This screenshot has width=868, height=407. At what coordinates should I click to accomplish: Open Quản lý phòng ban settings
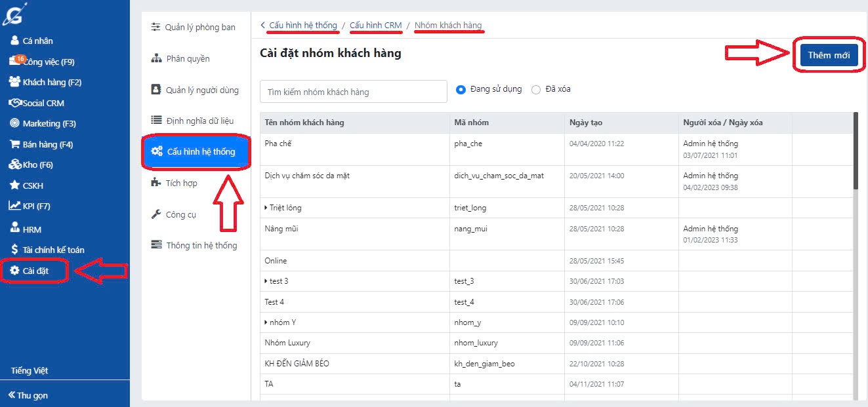click(200, 27)
